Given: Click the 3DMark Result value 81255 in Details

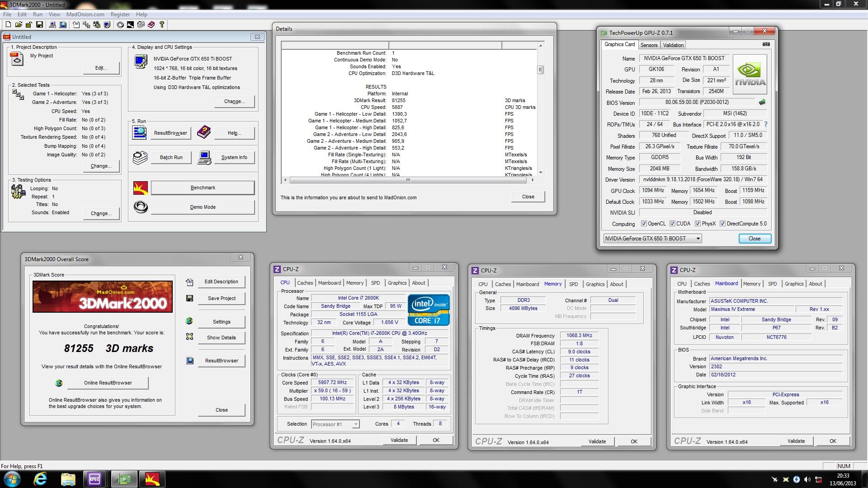Looking at the screenshot, I should point(398,100).
